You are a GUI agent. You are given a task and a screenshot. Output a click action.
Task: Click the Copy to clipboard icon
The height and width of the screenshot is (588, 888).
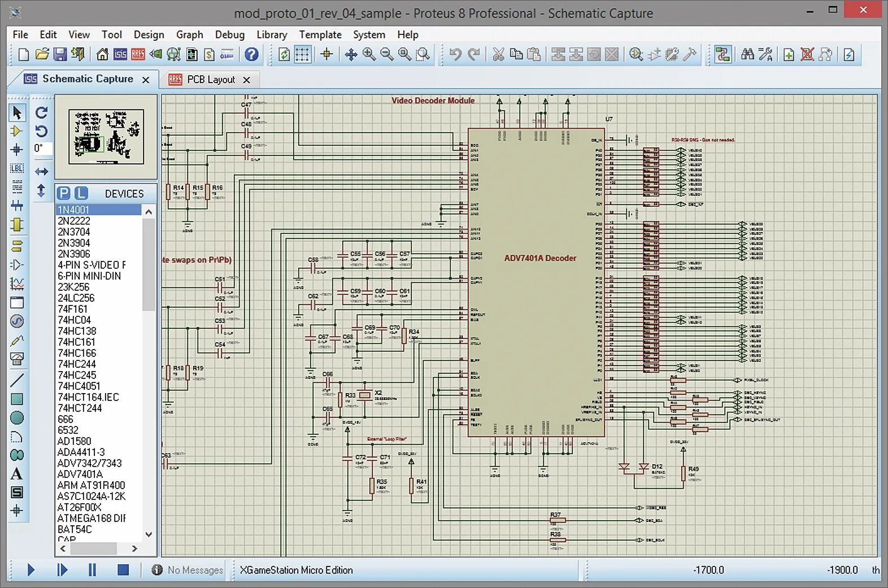pyautogui.click(x=516, y=54)
